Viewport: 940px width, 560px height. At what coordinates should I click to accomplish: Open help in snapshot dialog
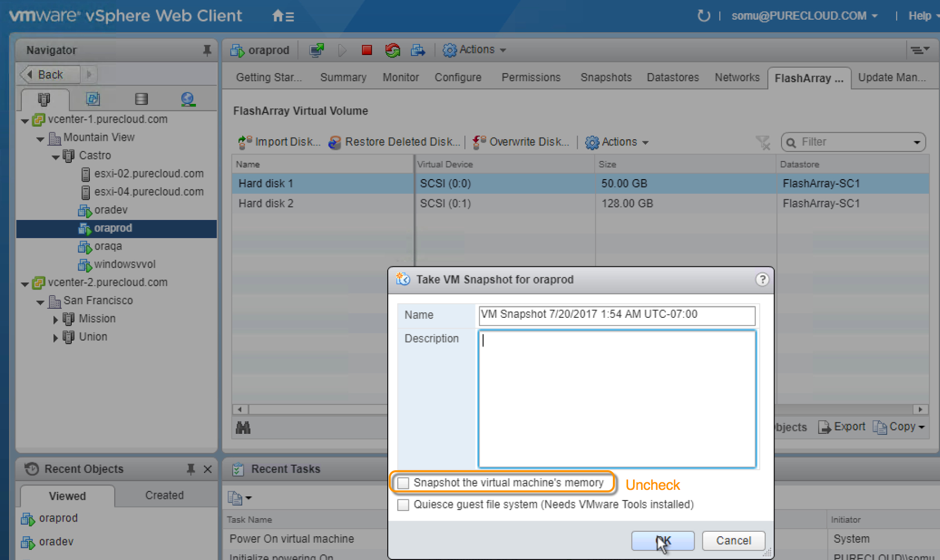pos(762,279)
